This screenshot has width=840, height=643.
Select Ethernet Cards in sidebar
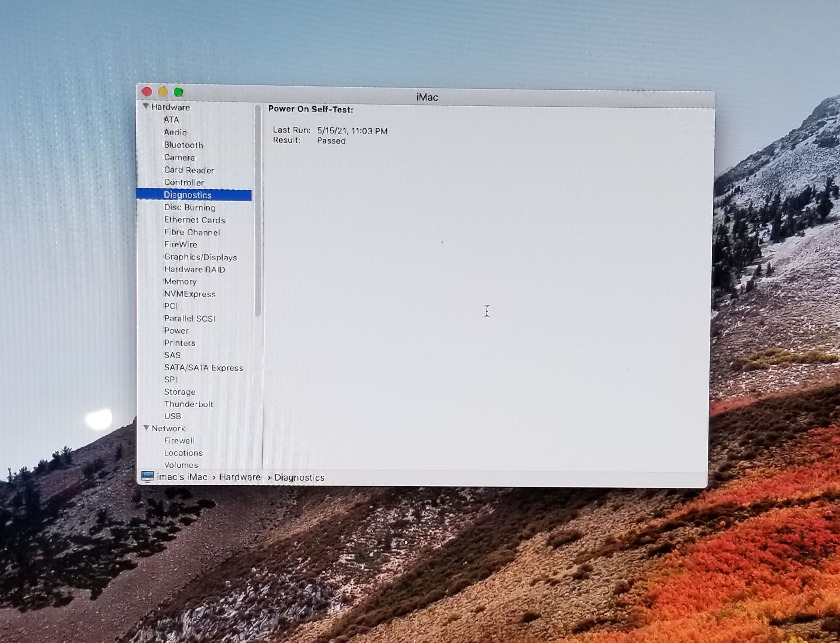pyautogui.click(x=194, y=220)
